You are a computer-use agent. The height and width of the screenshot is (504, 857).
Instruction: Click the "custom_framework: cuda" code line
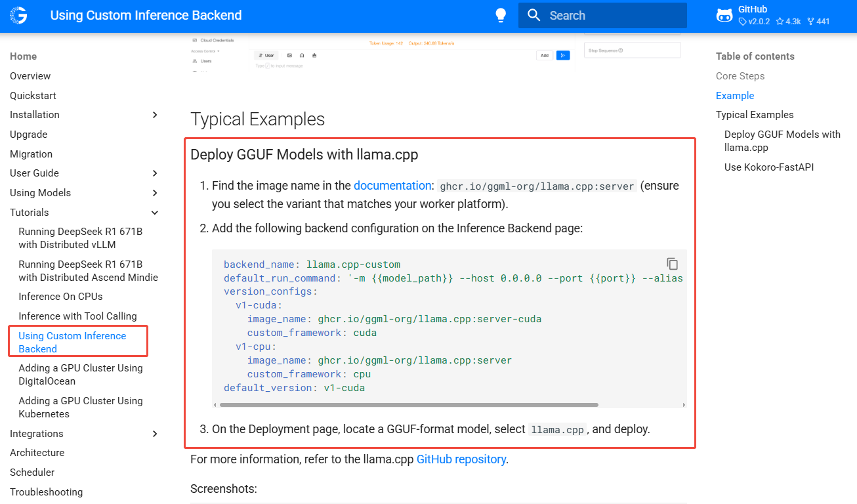[312, 333]
